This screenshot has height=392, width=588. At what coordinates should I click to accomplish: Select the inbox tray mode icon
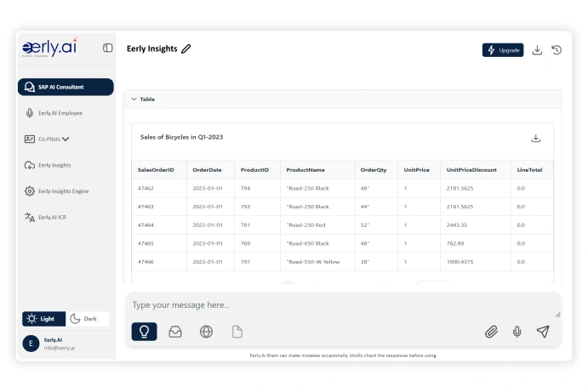(175, 332)
